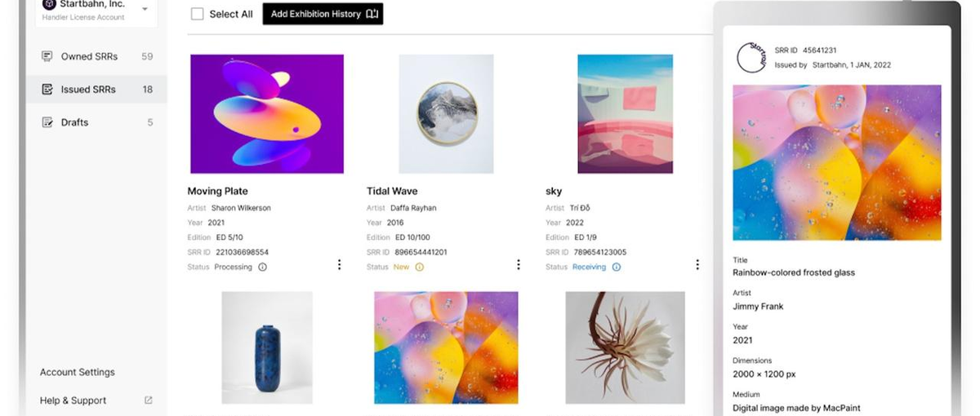Open Account Settings
This screenshot has height=416, width=980.
(x=78, y=372)
